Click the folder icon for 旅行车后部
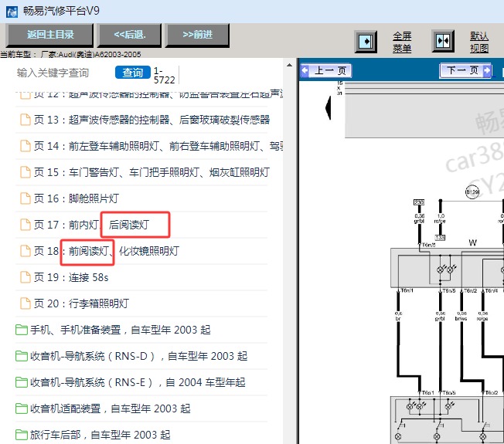 point(22,435)
